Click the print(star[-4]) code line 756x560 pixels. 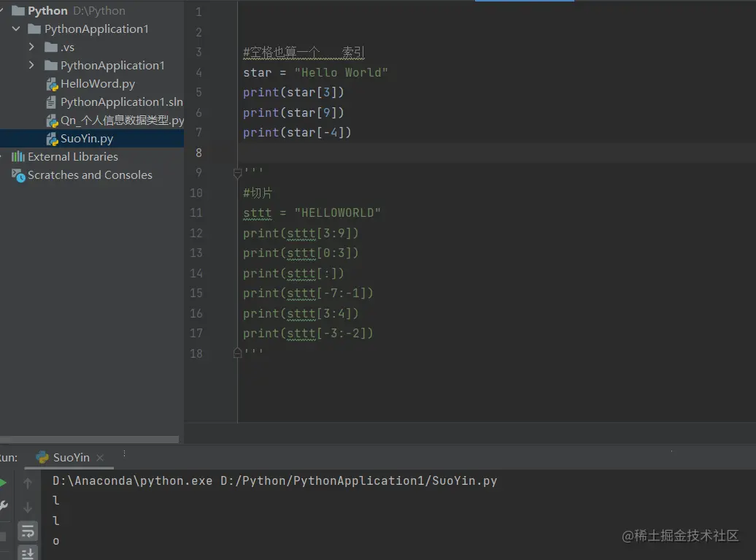[x=297, y=133]
